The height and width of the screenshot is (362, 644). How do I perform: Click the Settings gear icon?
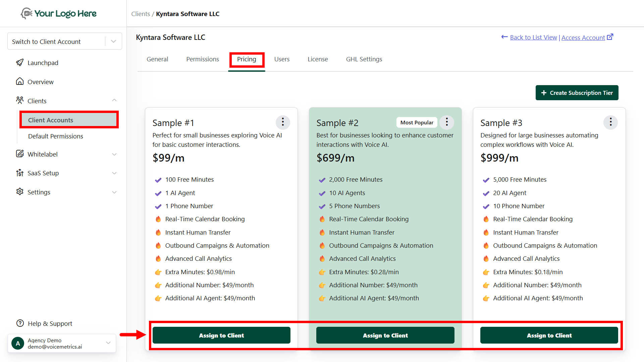point(20,192)
